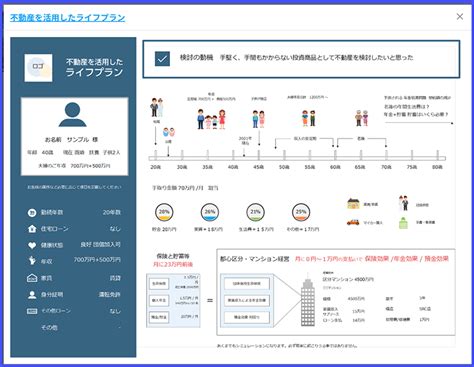
Task: Click the first box under 保険と貯蓄等
Action: (x=159, y=284)
